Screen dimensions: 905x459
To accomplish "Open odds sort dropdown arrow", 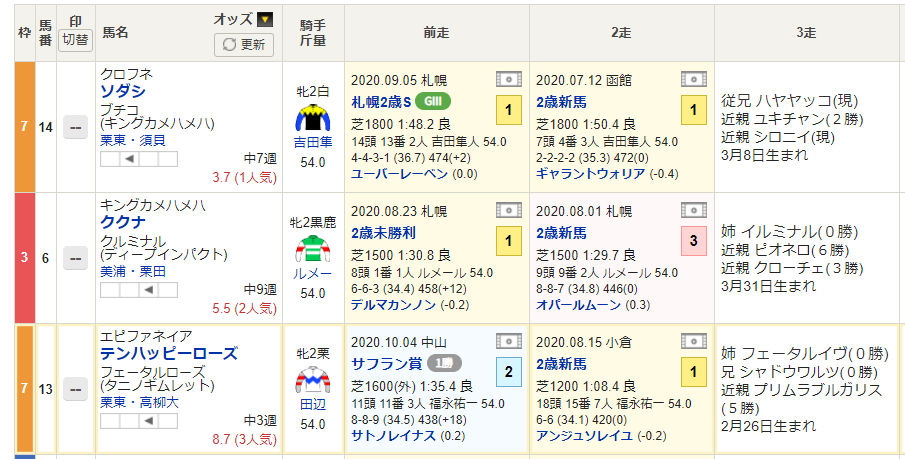I will pyautogui.click(x=265, y=20).
